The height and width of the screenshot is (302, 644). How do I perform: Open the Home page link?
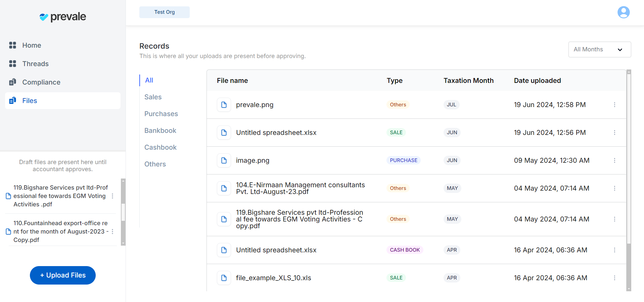(32, 45)
